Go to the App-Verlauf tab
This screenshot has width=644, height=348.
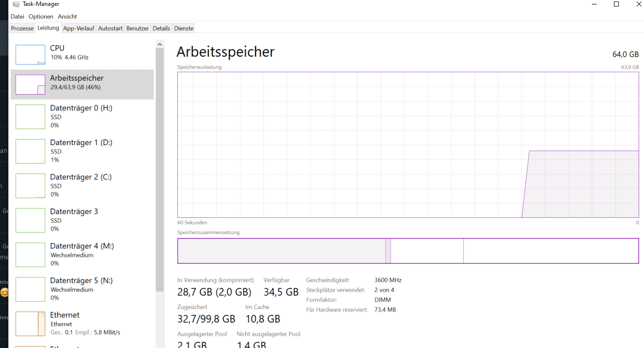[79, 29]
